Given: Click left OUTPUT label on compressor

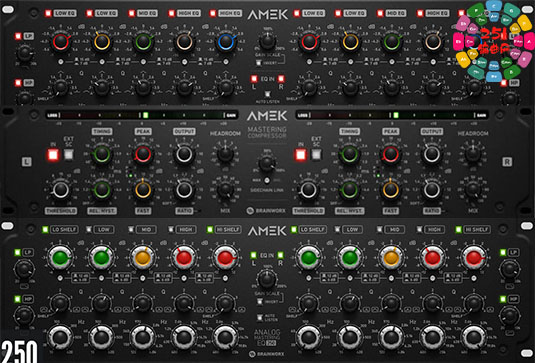Looking at the screenshot, I should tap(184, 131).
